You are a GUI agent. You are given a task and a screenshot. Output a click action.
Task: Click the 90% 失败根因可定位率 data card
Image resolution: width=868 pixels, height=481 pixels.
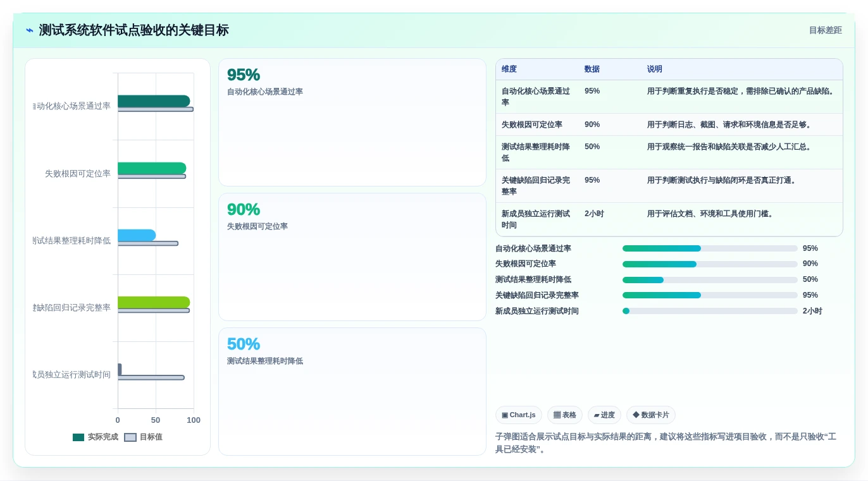352,257
